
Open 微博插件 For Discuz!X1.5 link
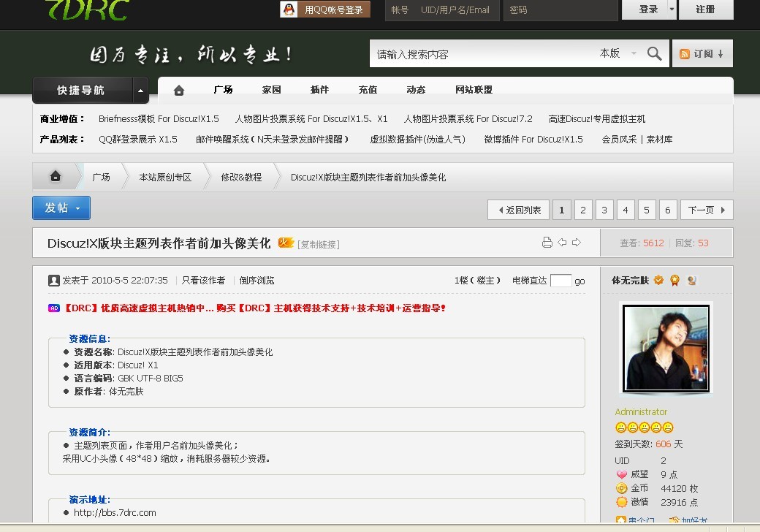pyautogui.click(x=533, y=139)
